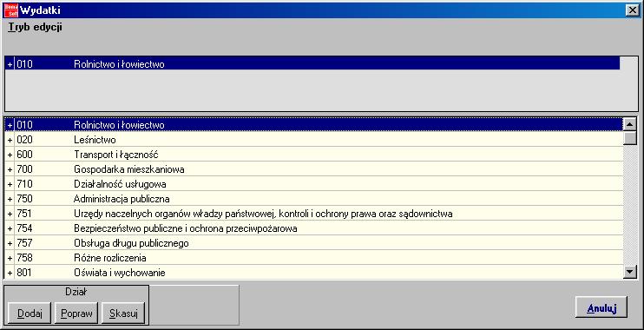
Task: Expand the 020 Leśnictwo plus sign
Action: (10, 140)
